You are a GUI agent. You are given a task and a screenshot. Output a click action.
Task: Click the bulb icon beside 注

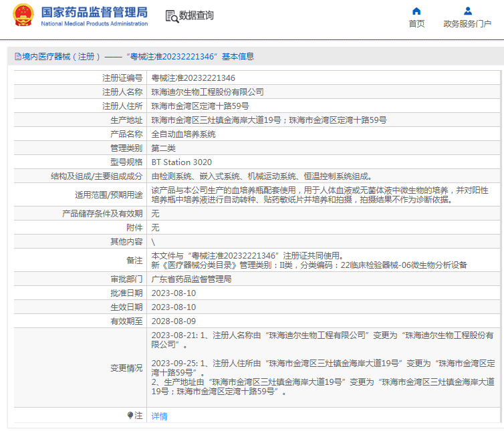pyautogui.click(x=130, y=415)
